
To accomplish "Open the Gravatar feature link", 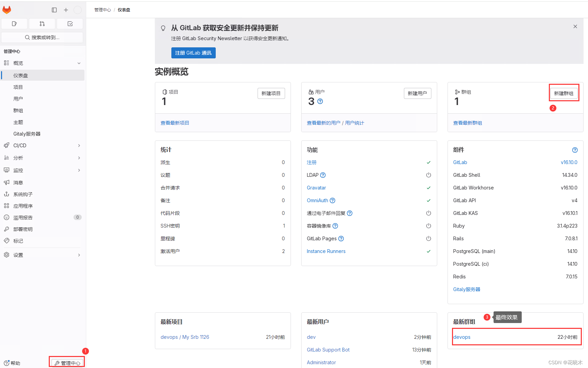I will (x=316, y=188).
